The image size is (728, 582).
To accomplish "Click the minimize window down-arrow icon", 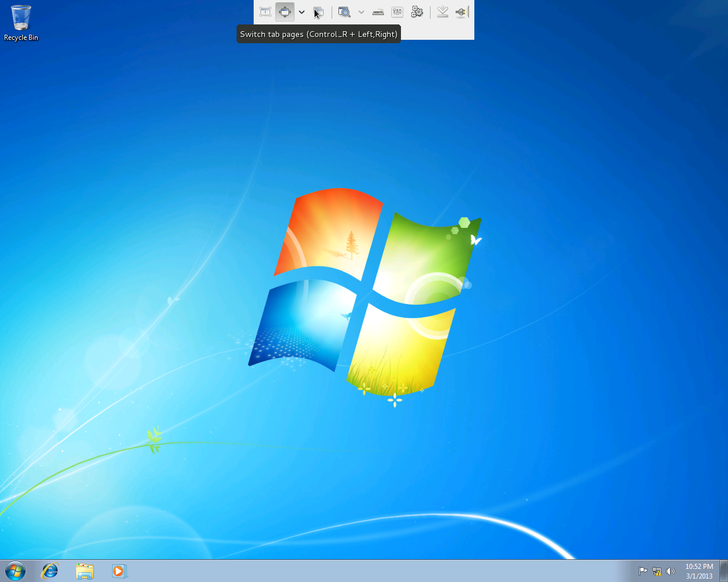I will point(442,12).
